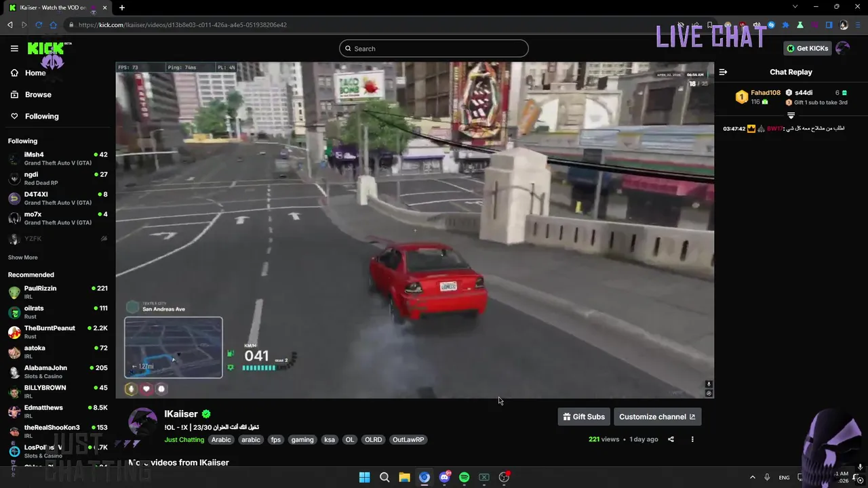Open Discord from the taskbar
This screenshot has height=488, width=868.
[444, 477]
